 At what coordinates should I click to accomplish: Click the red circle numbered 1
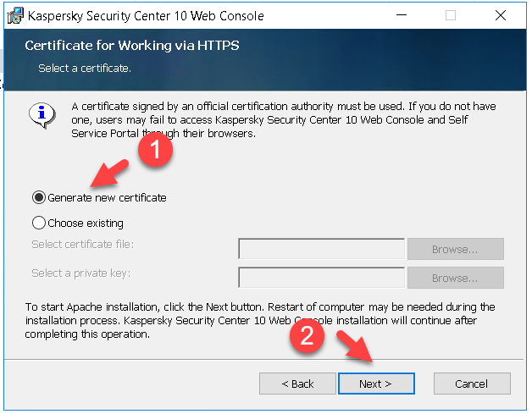point(155,149)
